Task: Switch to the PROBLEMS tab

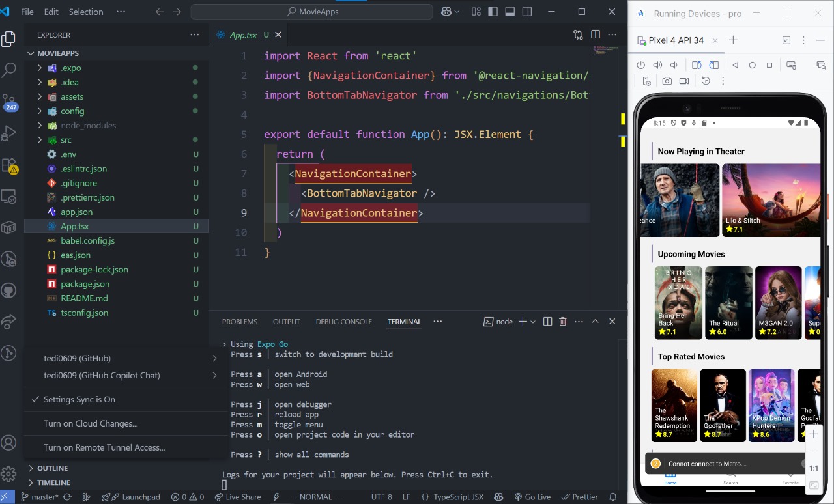Action: 240,322
